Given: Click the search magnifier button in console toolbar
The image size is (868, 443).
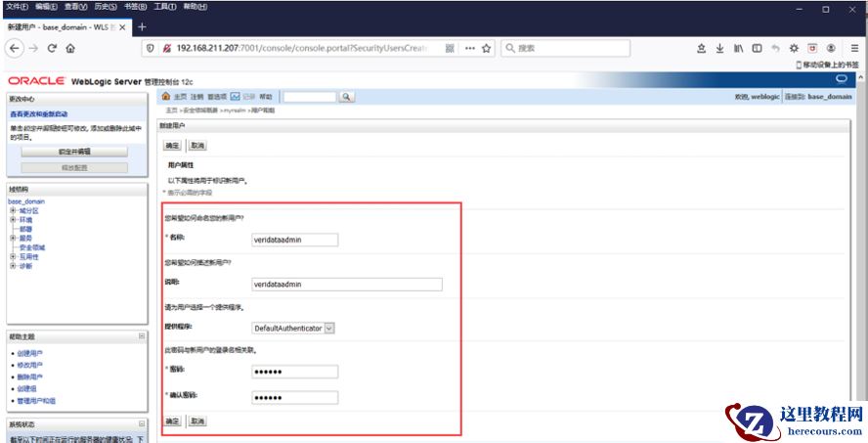Looking at the screenshot, I should 346,97.
